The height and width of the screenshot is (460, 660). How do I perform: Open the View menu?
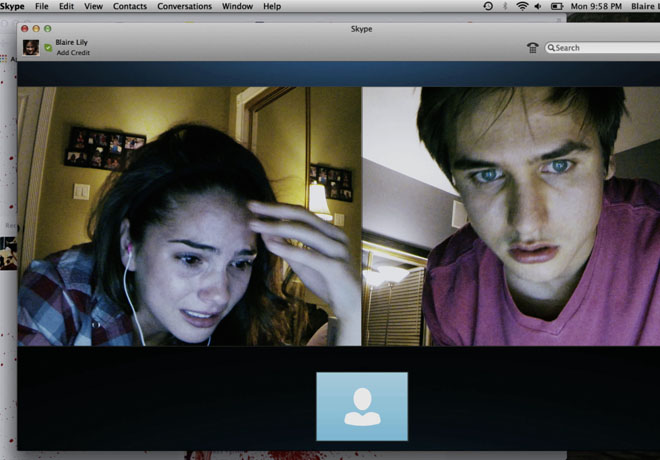93,6
